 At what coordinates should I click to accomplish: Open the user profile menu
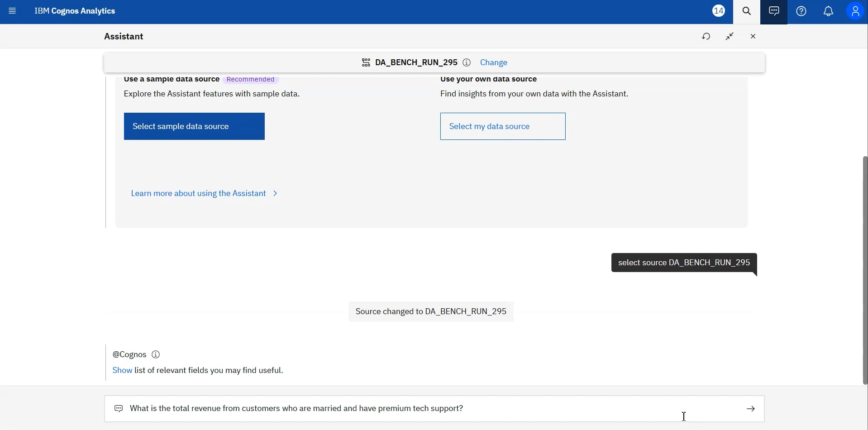pos(855,11)
